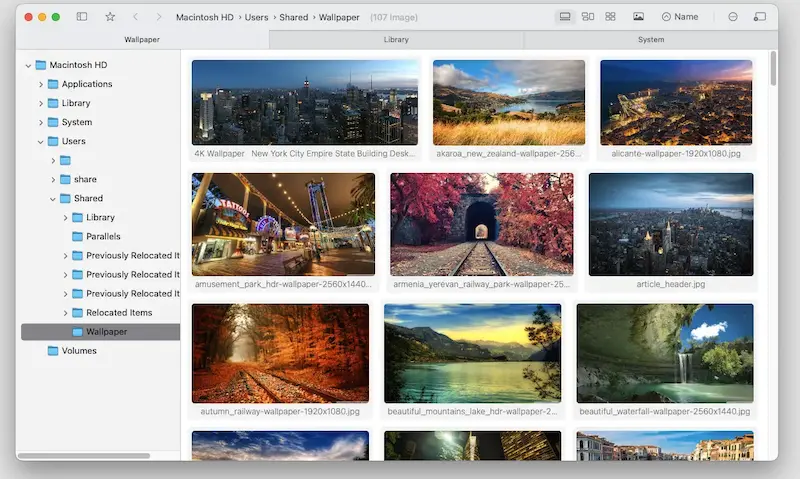Open the Name sort order menu
This screenshot has height=479, width=800.
680,17
